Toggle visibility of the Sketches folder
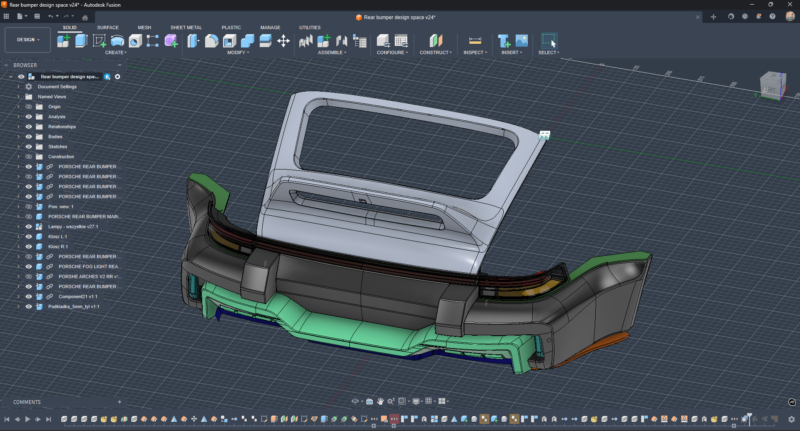The image size is (800, 431). pyautogui.click(x=28, y=146)
